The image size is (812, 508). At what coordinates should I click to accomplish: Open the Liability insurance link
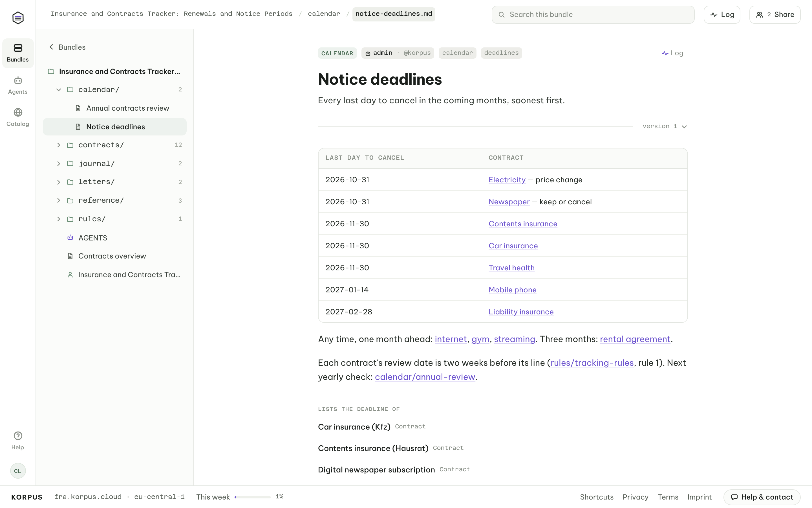pos(521,312)
